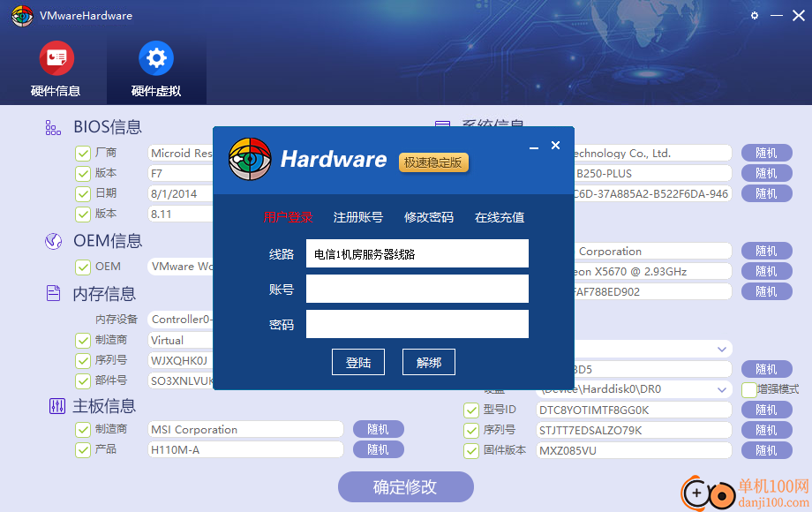Toggle the BIOS 版本 F7 checkbox
The height and width of the screenshot is (512, 812).
83,173
